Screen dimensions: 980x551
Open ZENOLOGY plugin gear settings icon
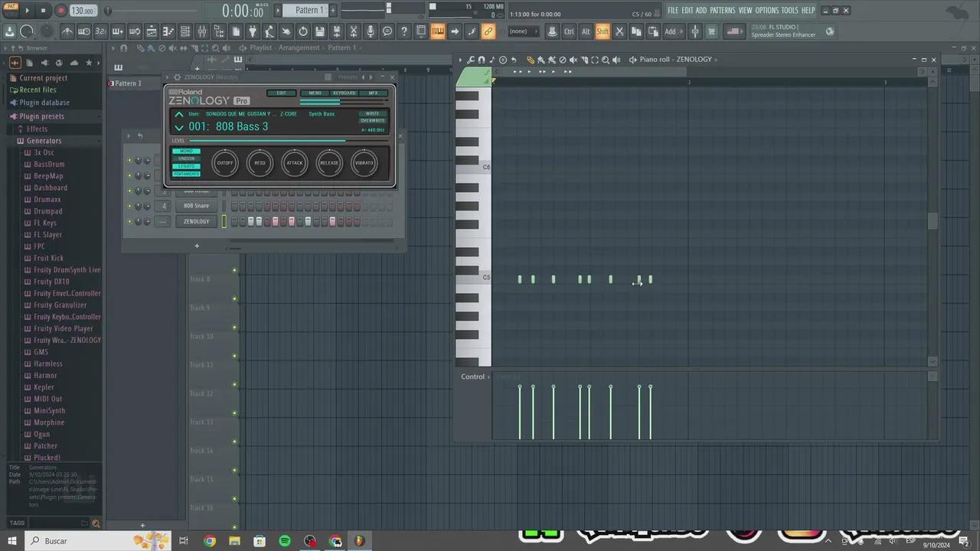click(177, 77)
